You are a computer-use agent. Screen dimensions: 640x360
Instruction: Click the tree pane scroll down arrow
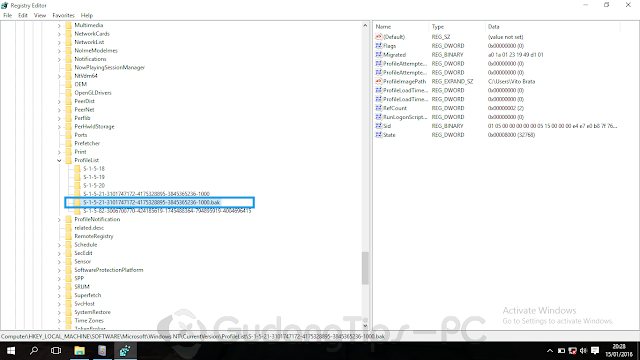(x=365, y=326)
